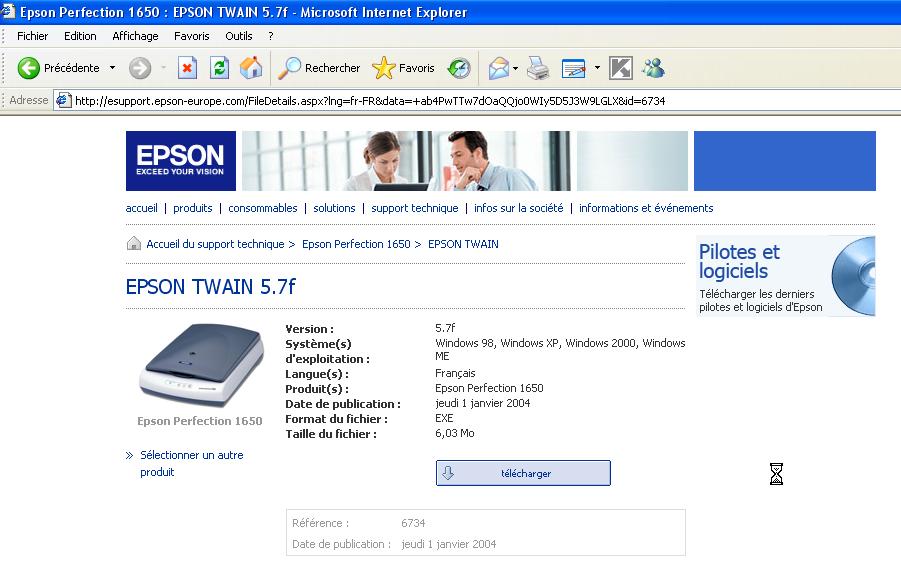Open Favoris star in toolbar
This screenshot has height=576, width=901.
(403, 68)
